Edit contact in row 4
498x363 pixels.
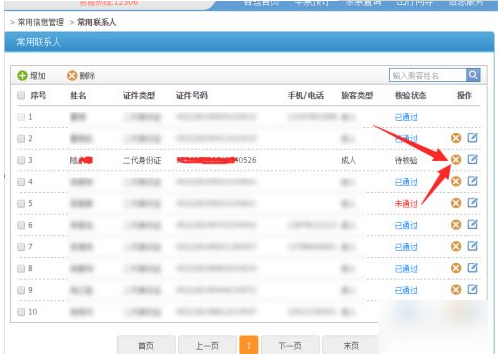coord(472,181)
